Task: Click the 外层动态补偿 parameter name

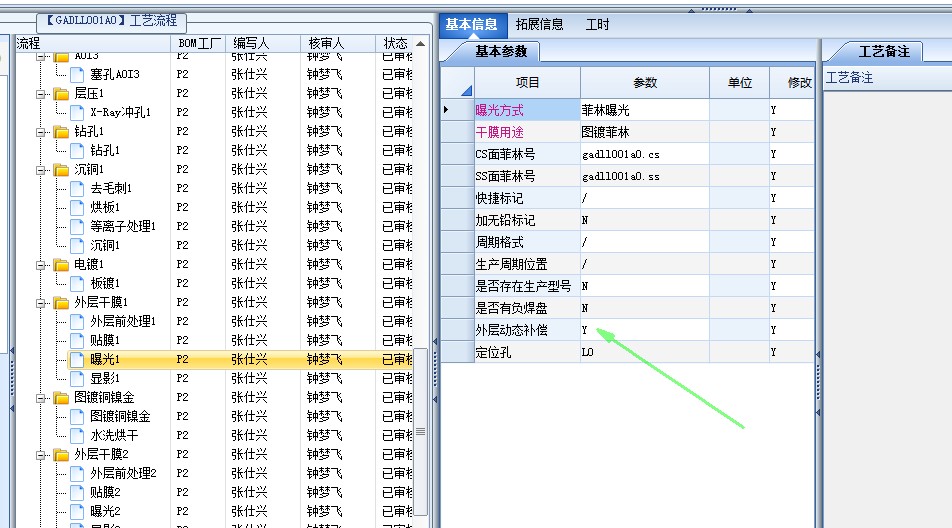Action: pyautogui.click(x=511, y=330)
